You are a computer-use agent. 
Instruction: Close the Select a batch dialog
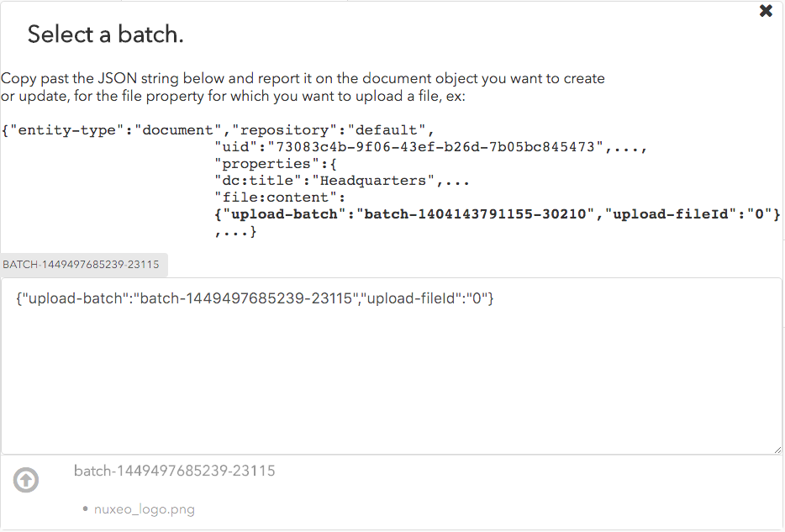[x=766, y=11]
